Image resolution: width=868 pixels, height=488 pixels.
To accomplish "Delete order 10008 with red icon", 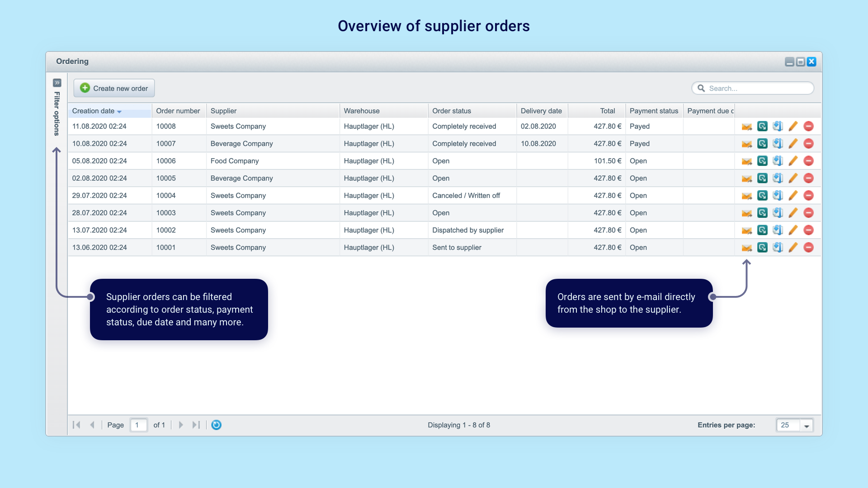I will coord(809,127).
